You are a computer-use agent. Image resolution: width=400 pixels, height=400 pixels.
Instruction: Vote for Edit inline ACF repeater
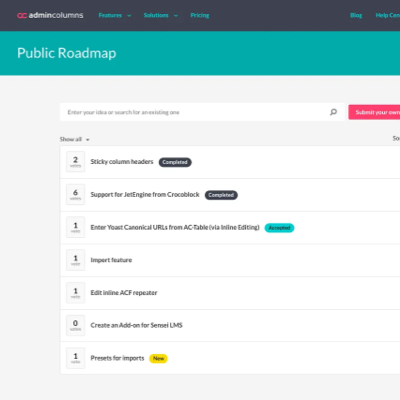[75, 293]
